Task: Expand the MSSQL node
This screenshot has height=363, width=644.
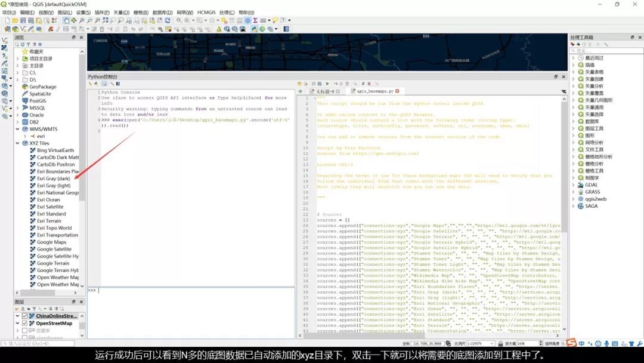Action: pyautogui.click(x=18, y=107)
